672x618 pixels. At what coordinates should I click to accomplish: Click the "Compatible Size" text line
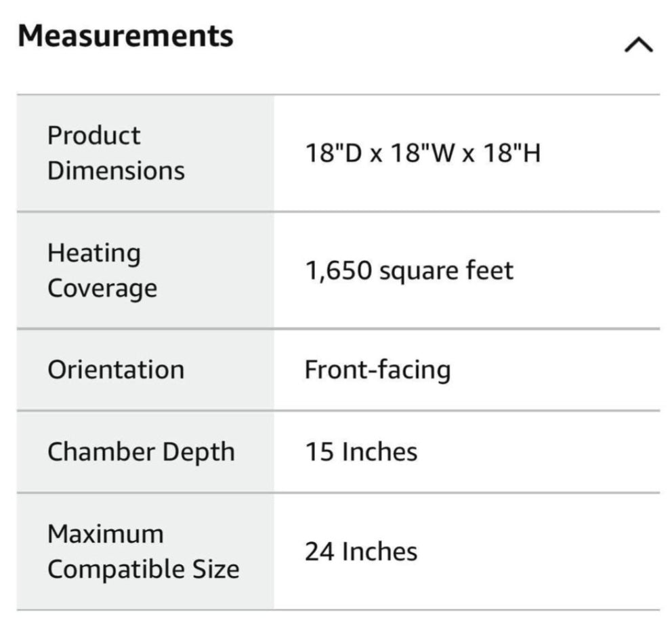click(143, 569)
